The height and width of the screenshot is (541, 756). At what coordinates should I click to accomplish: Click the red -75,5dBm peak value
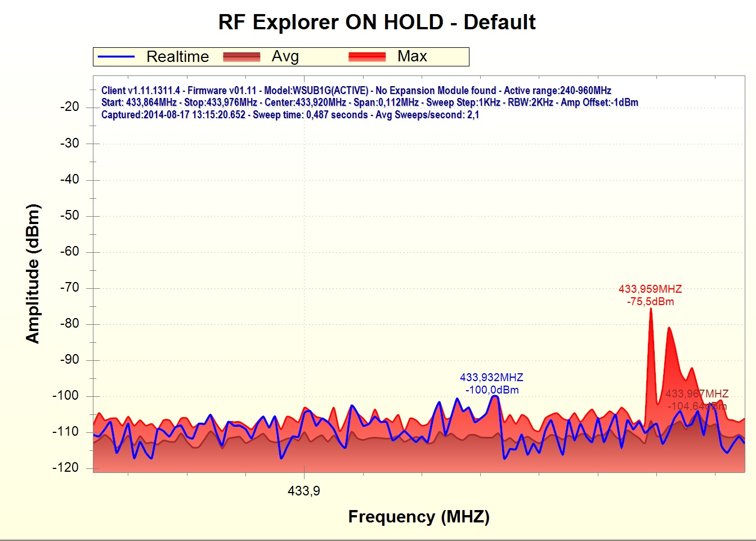pos(650,302)
